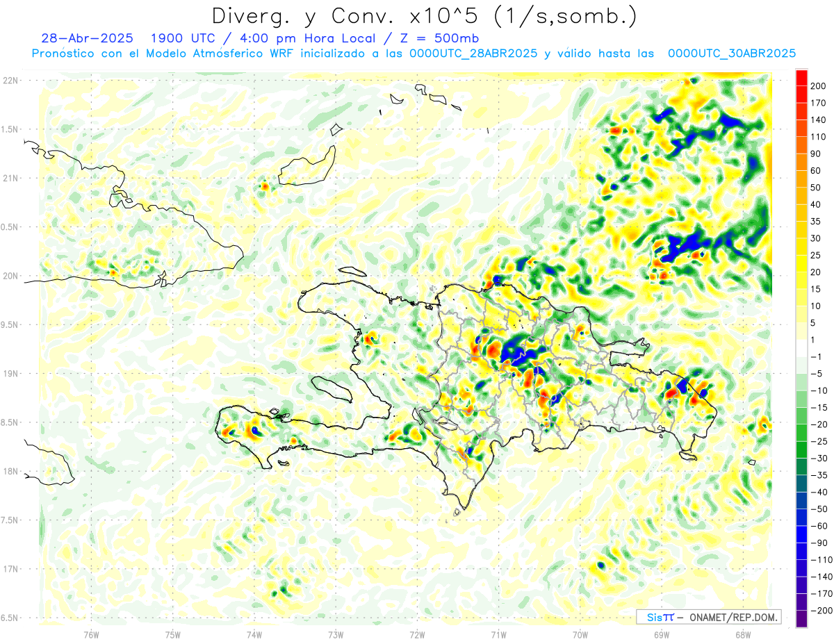Click the positive "40" legend value
The image size is (834, 644).
coord(816,204)
